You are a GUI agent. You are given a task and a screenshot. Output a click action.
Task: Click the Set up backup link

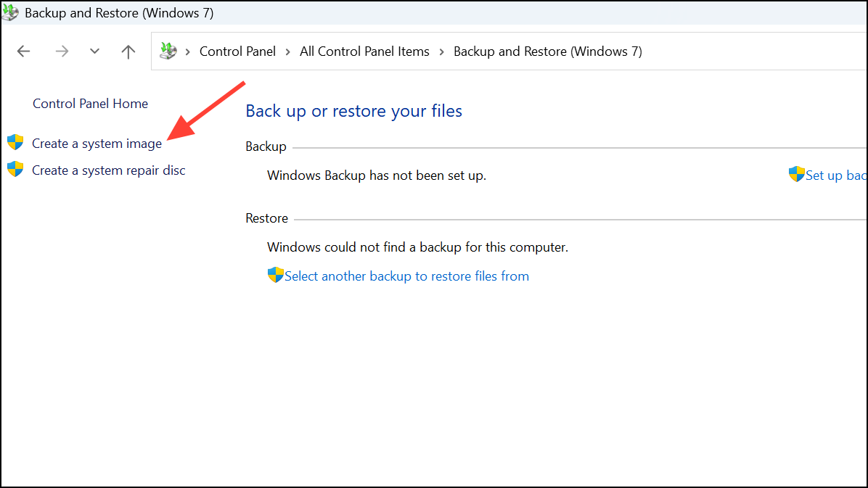click(x=837, y=175)
